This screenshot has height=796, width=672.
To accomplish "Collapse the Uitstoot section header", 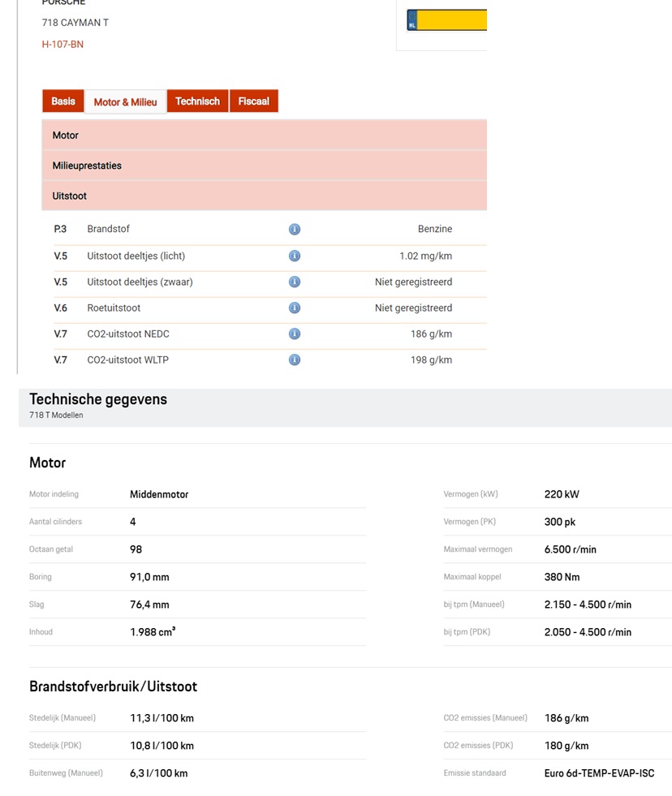I will [264, 196].
